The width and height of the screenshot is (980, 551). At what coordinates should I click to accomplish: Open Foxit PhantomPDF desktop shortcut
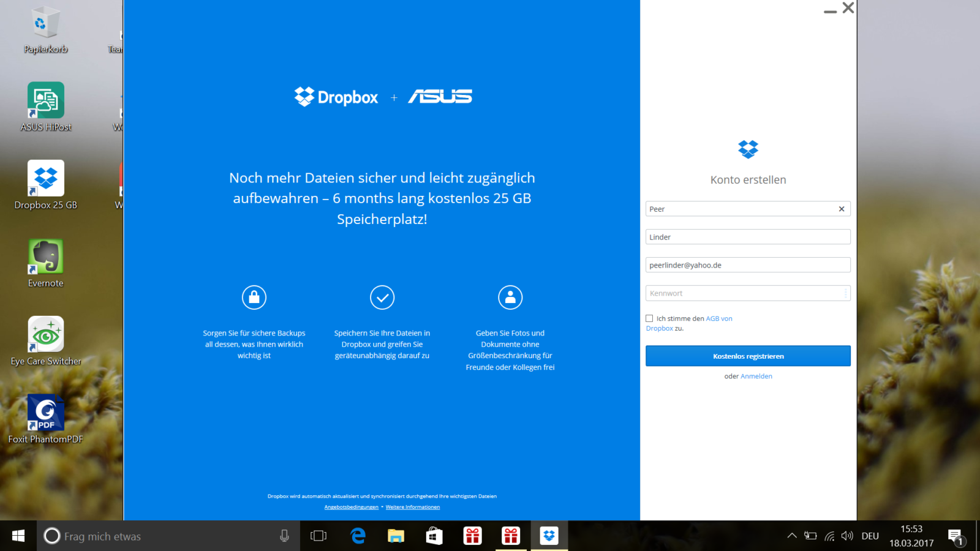pyautogui.click(x=46, y=413)
